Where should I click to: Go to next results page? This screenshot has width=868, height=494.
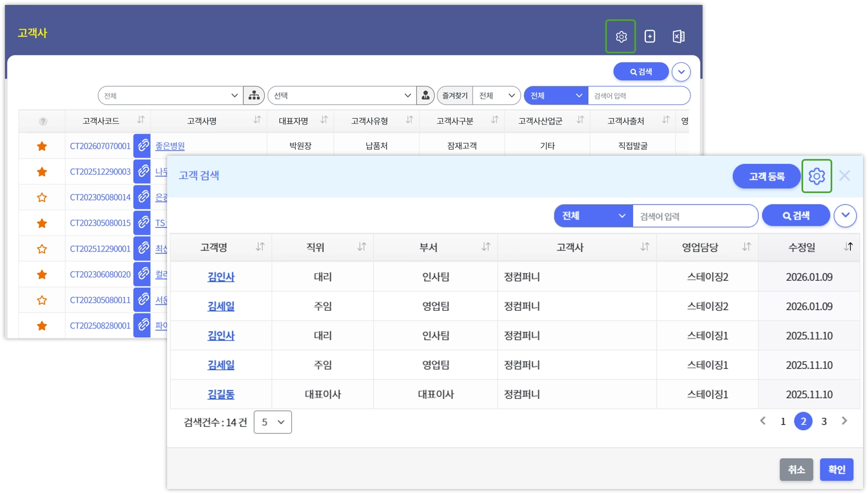click(844, 421)
